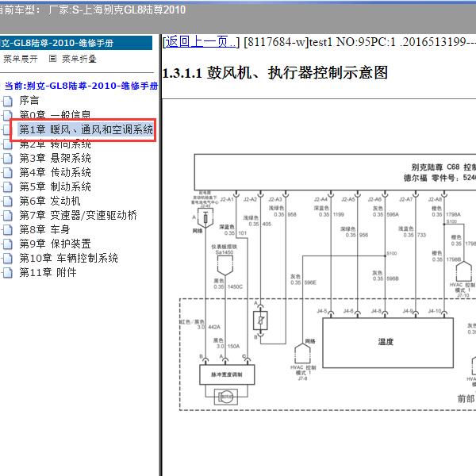The height and width of the screenshot is (476, 476).
Task: Click the page icon beside 第9章 保护装置
Action: (7, 244)
